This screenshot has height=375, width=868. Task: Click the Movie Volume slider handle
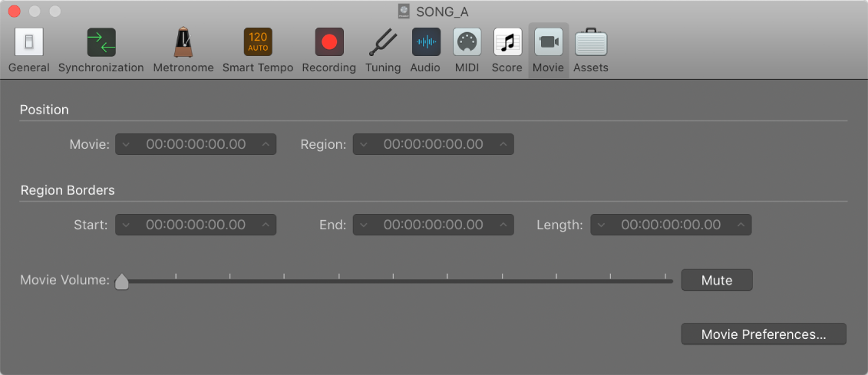122,281
